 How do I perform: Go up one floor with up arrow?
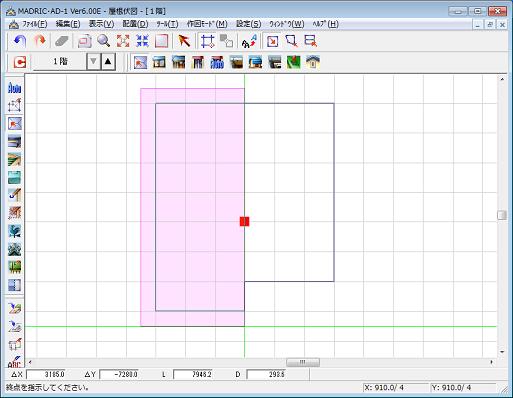tap(108, 62)
